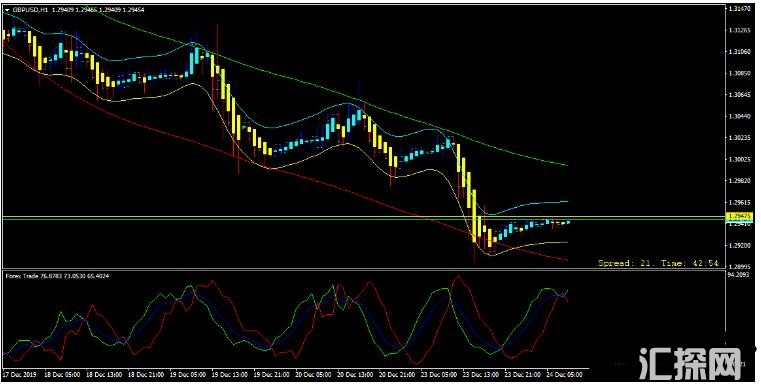Click the 94.2093 indicator scale value
This screenshot has width=761, height=388.
point(739,274)
